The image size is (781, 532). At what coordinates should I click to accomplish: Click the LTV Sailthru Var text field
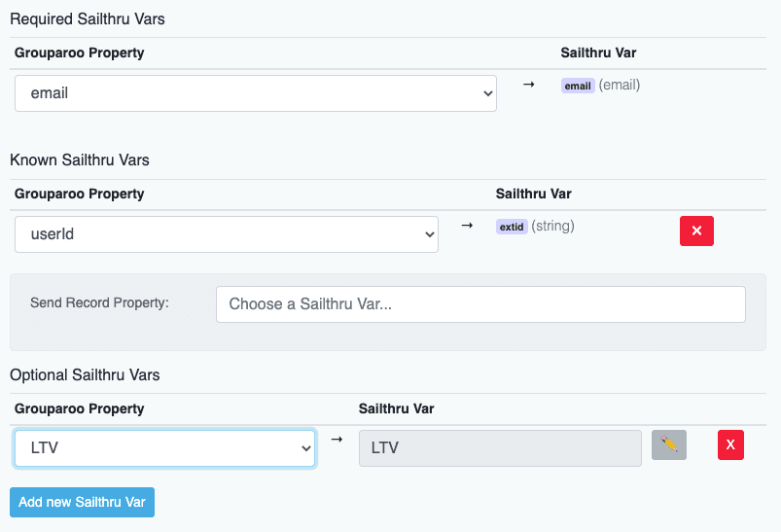tap(500, 448)
